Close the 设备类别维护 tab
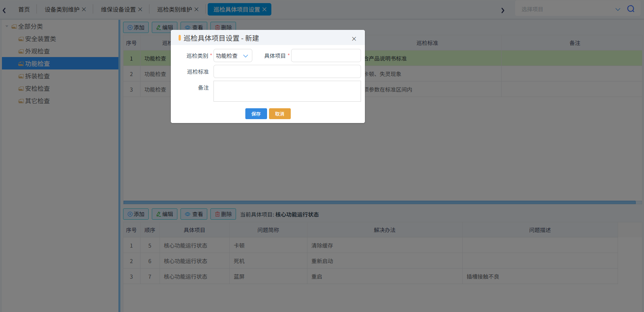Viewport: 644px width, 312px height. point(84,9)
